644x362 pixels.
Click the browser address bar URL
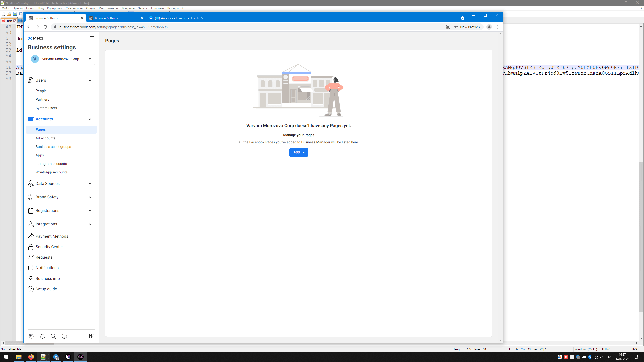coord(114,27)
